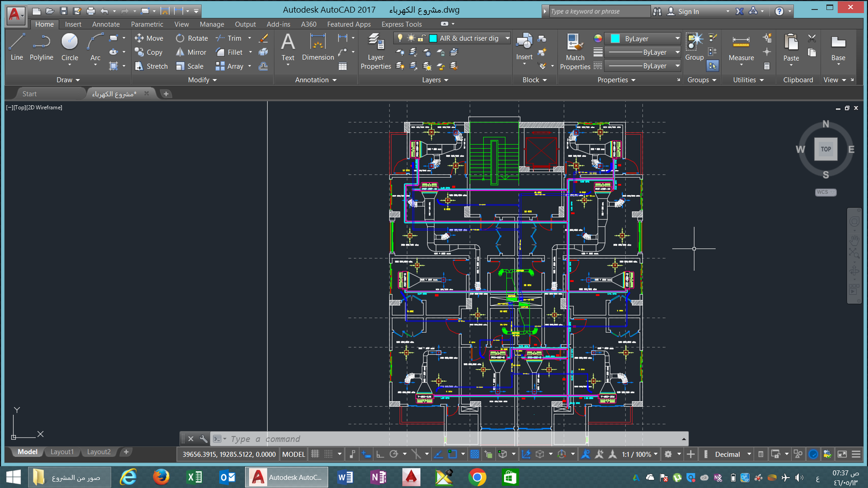The image size is (868, 488).
Task: Toggle the MODEL space button
Action: pyautogui.click(x=293, y=454)
